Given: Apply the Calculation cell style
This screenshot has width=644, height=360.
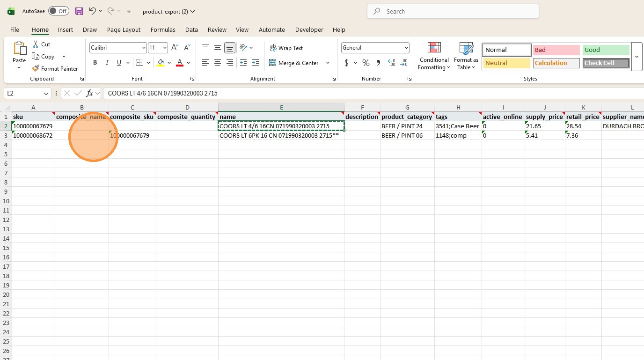Looking at the screenshot, I should point(556,63).
